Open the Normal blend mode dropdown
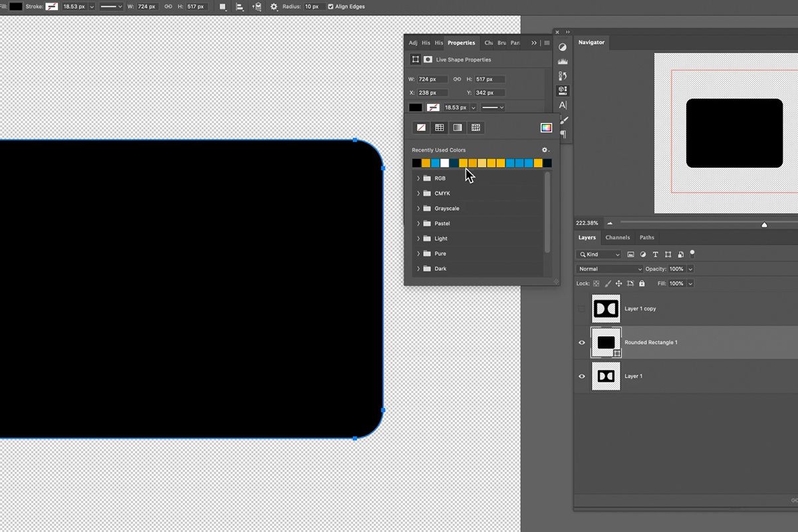 [610, 269]
